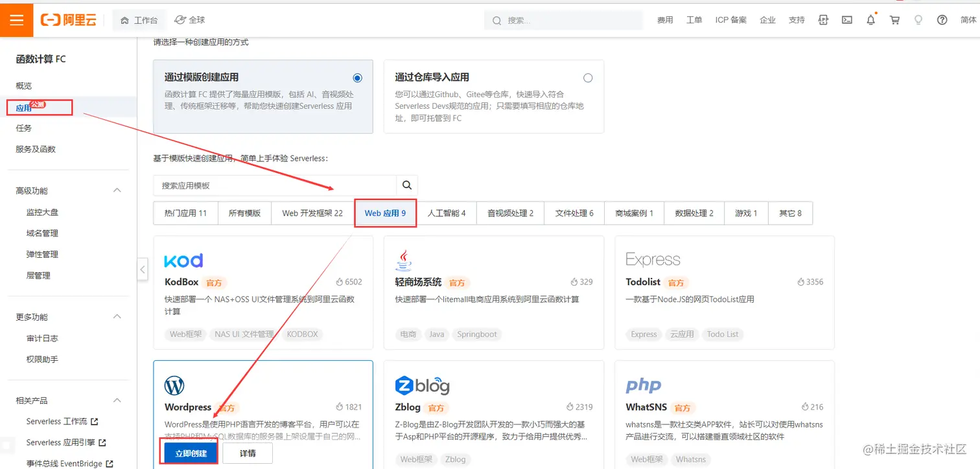Screen dimensions: 980x469
Task: Launch the CloudShell terminal icon
Action: [846, 19]
